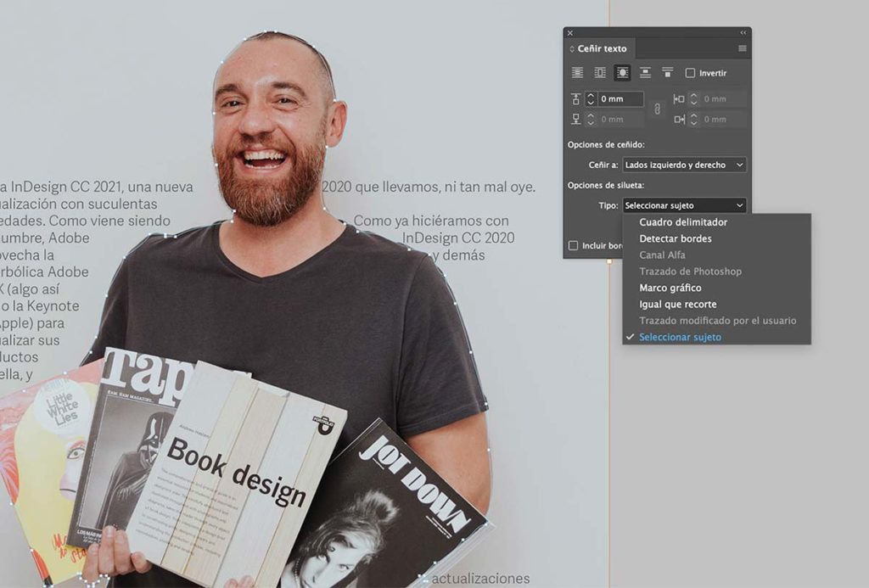The width and height of the screenshot is (869, 588).
Task: Toggle the link offsets chain icon
Action: point(658,109)
